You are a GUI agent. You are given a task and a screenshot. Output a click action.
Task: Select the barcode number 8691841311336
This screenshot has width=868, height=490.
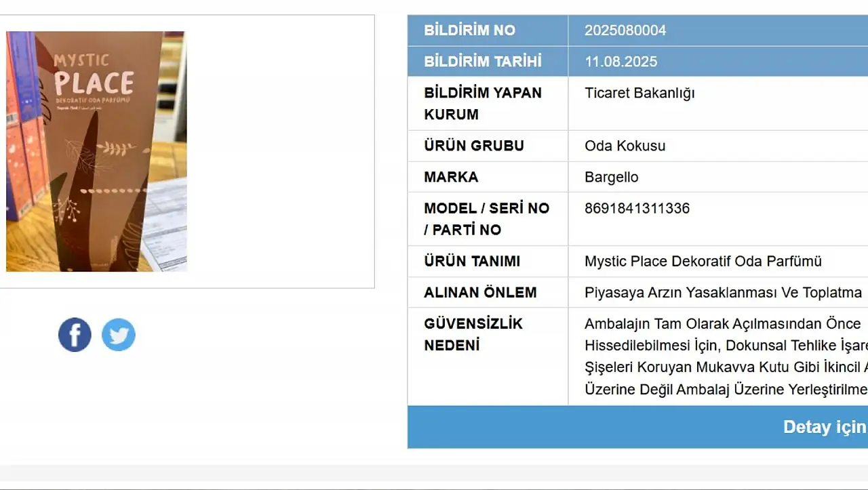[x=637, y=208]
